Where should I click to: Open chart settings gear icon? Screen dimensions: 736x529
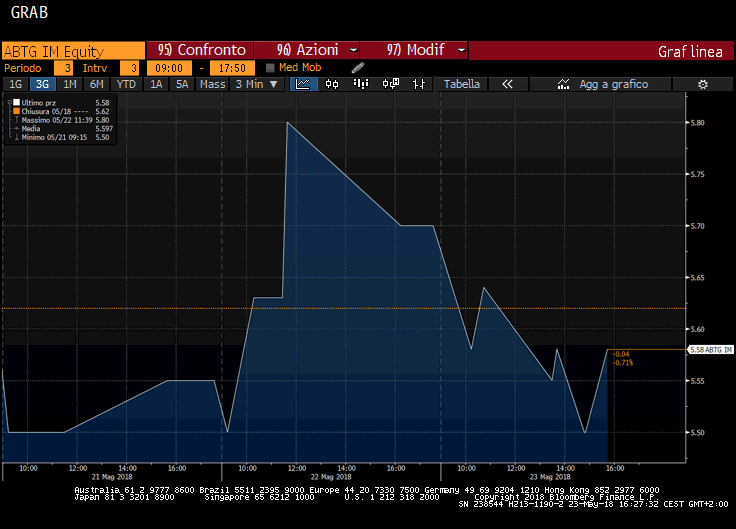[x=703, y=84]
